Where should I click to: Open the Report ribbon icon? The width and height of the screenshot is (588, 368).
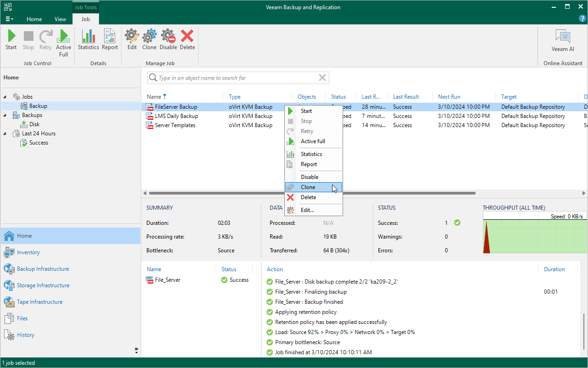click(110, 40)
